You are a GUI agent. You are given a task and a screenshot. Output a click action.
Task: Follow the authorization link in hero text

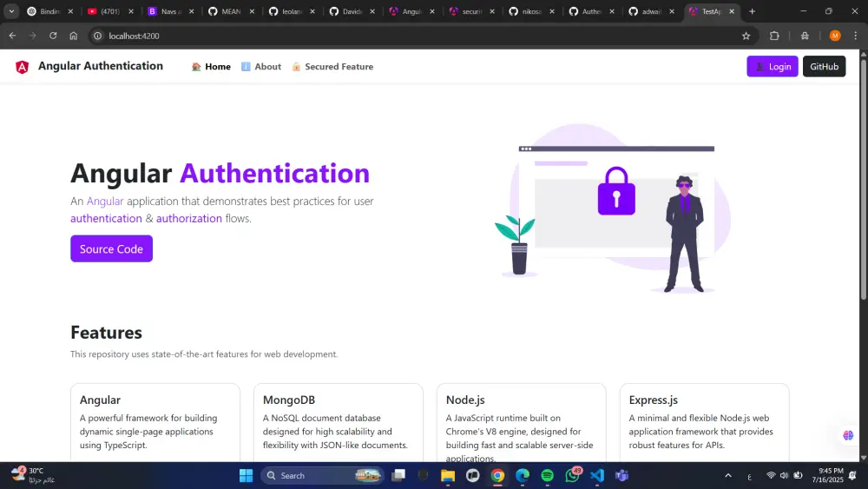(x=188, y=218)
